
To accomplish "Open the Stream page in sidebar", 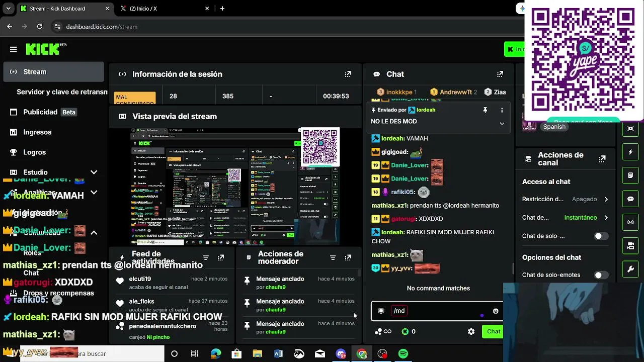I will (54, 72).
